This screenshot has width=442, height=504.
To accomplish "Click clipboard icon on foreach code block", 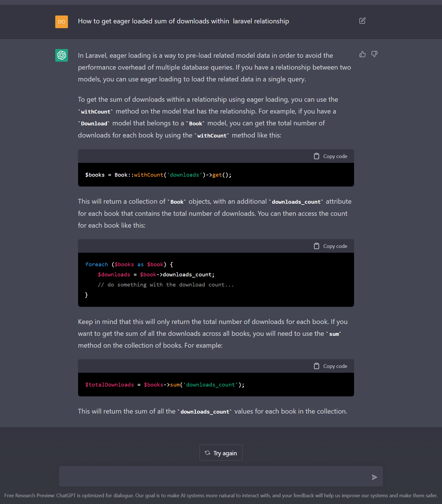I will (317, 246).
